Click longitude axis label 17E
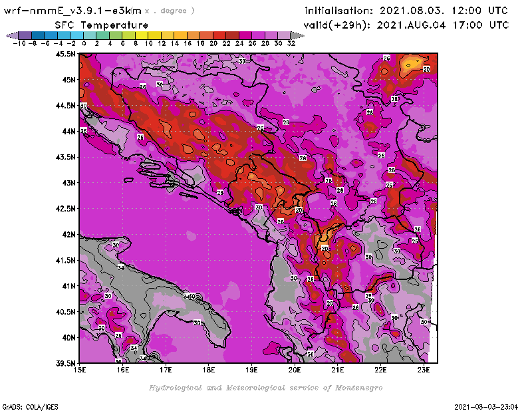532x411 pixels. tap(166, 370)
